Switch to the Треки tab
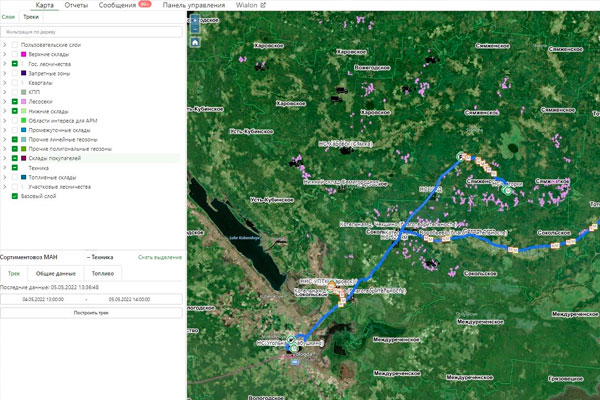The width and height of the screenshot is (600, 400). click(31, 17)
